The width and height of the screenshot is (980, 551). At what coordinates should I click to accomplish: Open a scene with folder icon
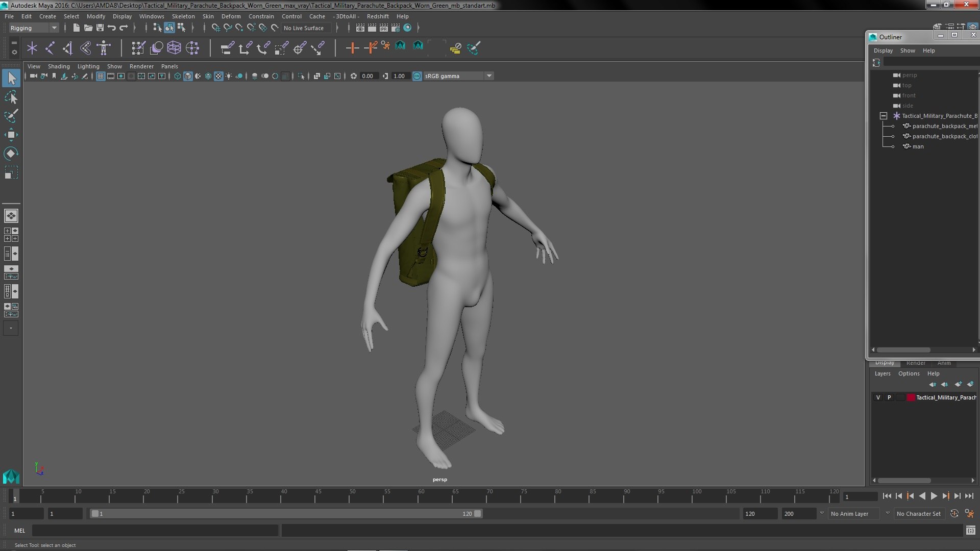point(88,28)
